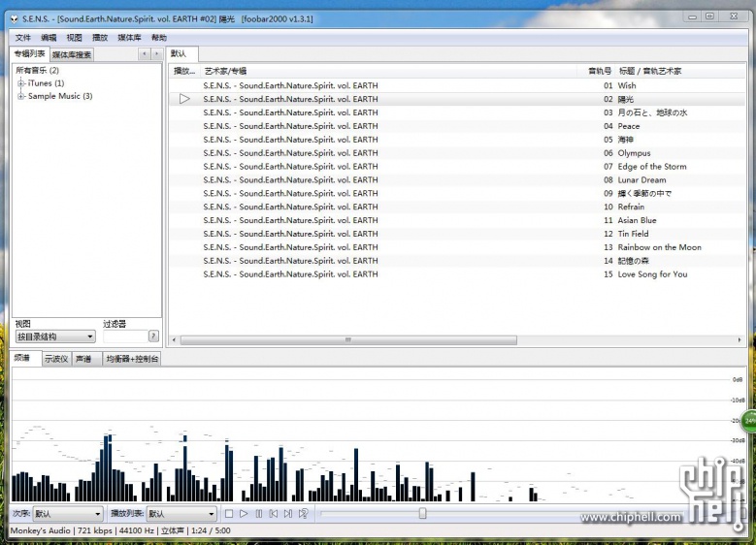Skip to the previous track
Screen dimensions: 756x545
point(274,514)
